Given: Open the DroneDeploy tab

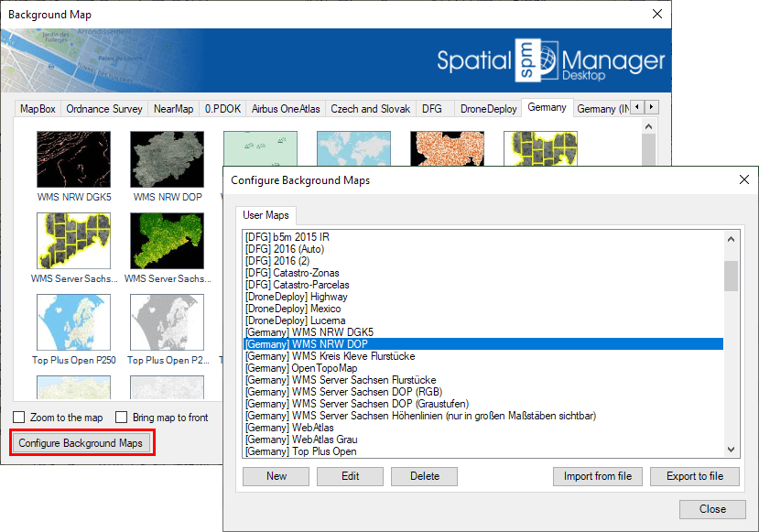Looking at the screenshot, I should click(x=488, y=108).
